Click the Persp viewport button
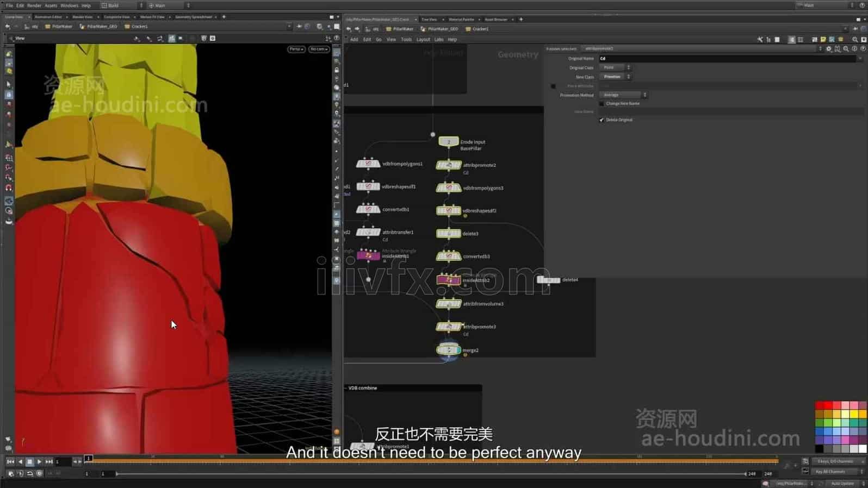The height and width of the screenshot is (488, 868). (x=295, y=49)
